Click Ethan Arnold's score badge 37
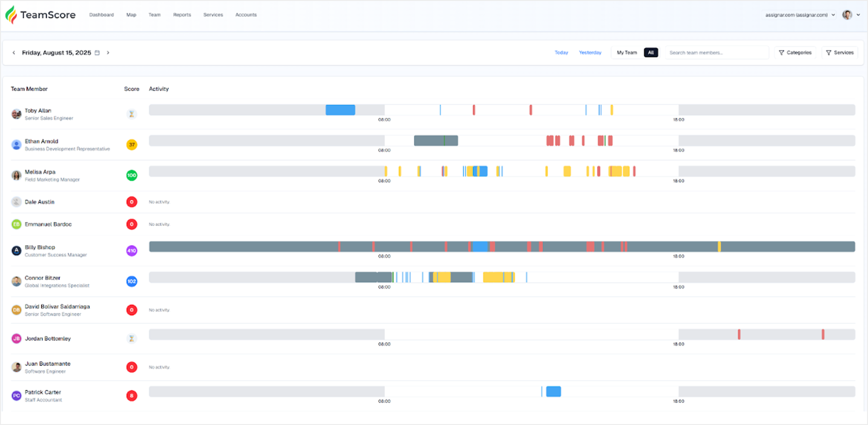Image resolution: width=868 pixels, height=425 pixels. click(132, 145)
